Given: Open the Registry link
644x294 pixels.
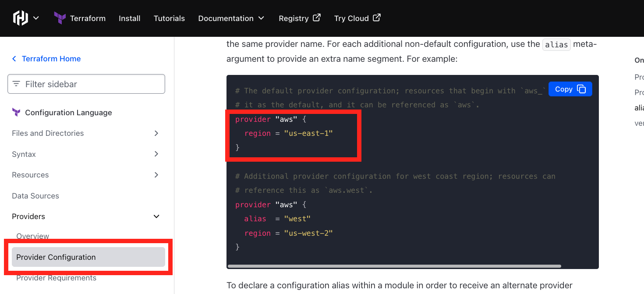Looking at the screenshot, I should click(300, 18).
